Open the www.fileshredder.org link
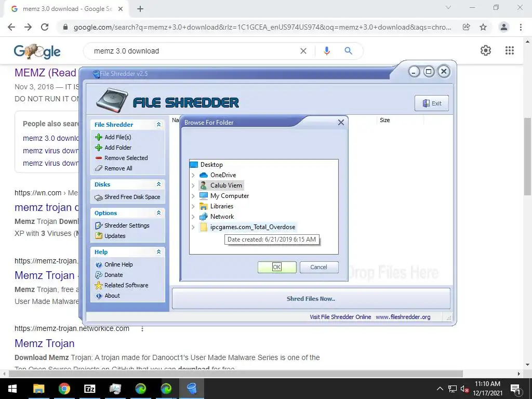 (x=403, y=317)
